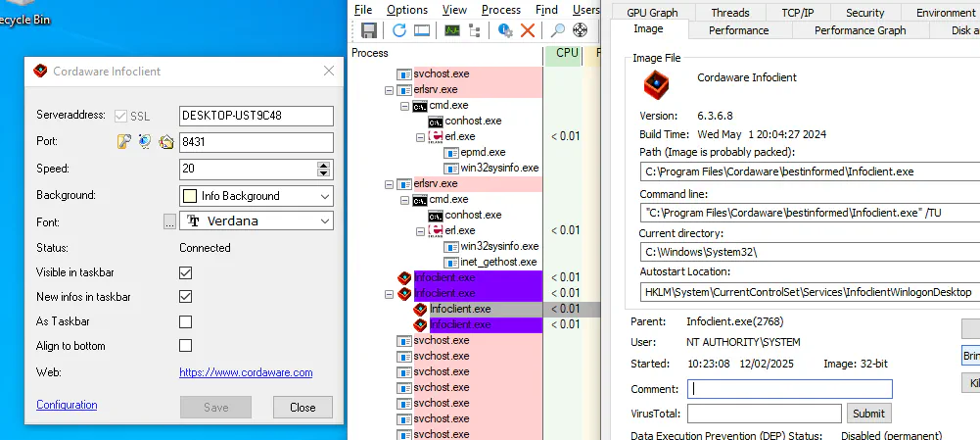Click the Command line field ending /TU
980x440 pixels.
click(x=810, y=213)
